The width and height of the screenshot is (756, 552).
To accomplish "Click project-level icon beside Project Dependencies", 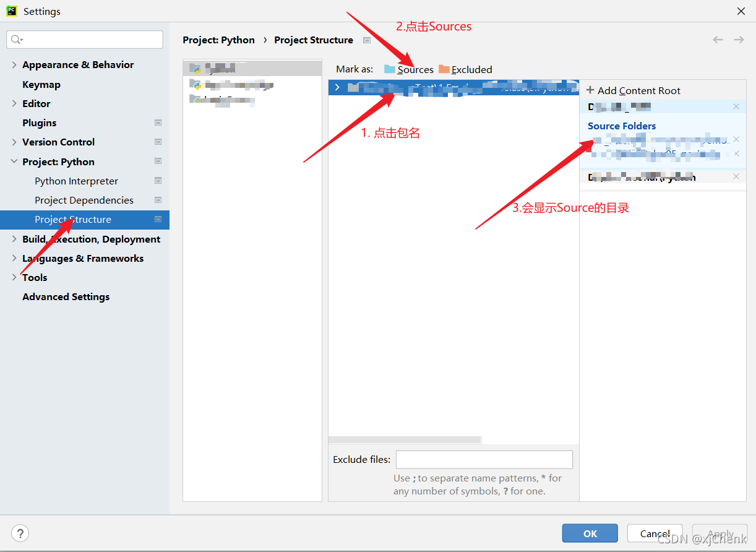I will click(x=158, y=200).
